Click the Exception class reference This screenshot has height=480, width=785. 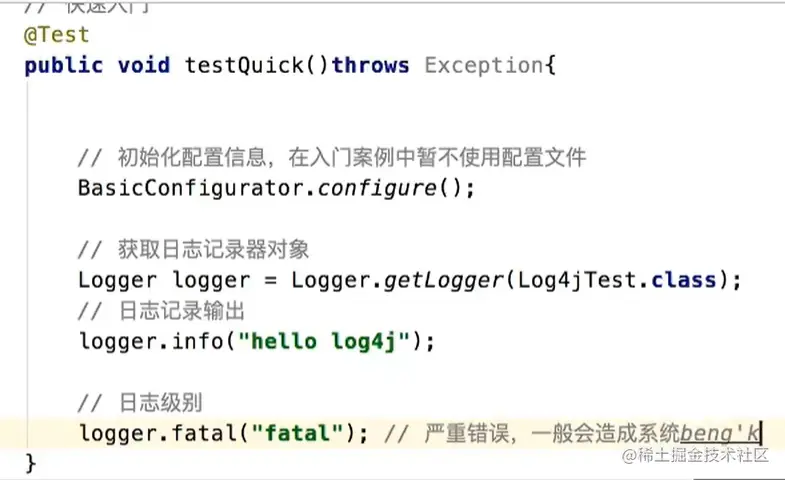coord(484,66)
